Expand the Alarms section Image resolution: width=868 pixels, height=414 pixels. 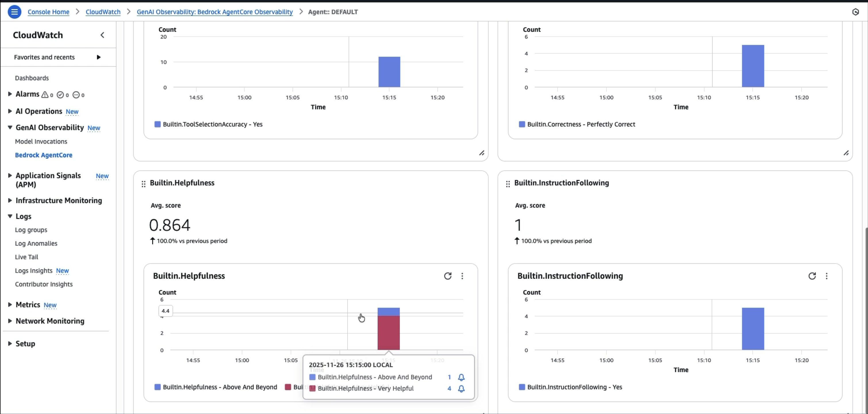[x=10, y=94]
